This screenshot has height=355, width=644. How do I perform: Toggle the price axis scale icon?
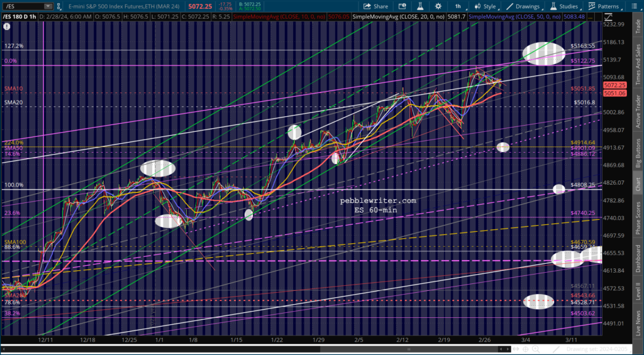tap(609, 17)
